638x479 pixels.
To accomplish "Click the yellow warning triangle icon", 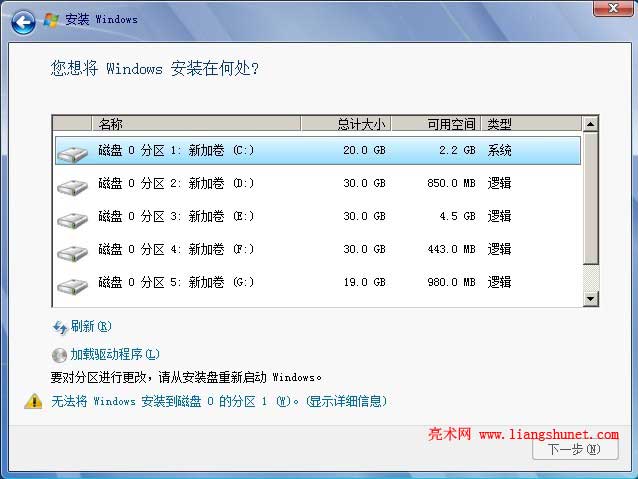I will point(33,401).
